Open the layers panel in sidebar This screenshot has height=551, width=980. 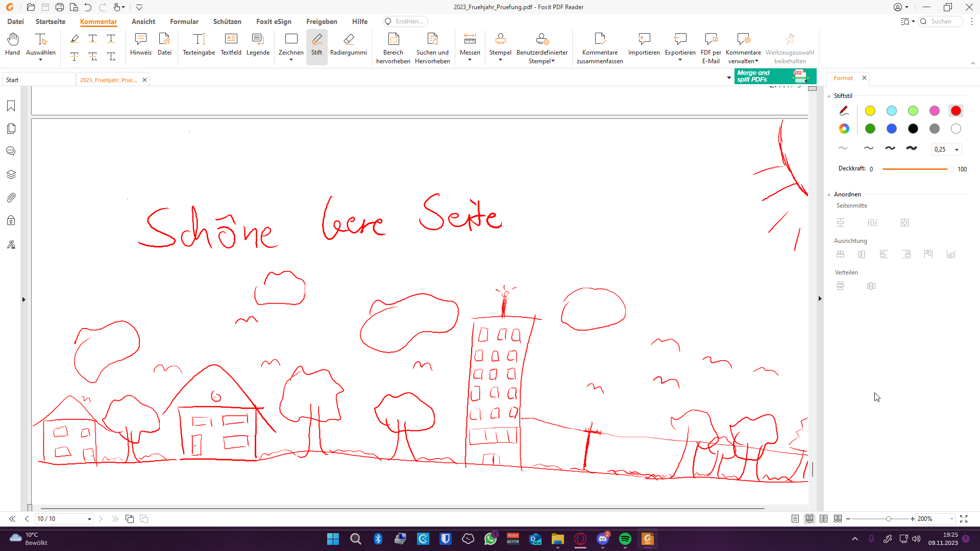point(11,174)
